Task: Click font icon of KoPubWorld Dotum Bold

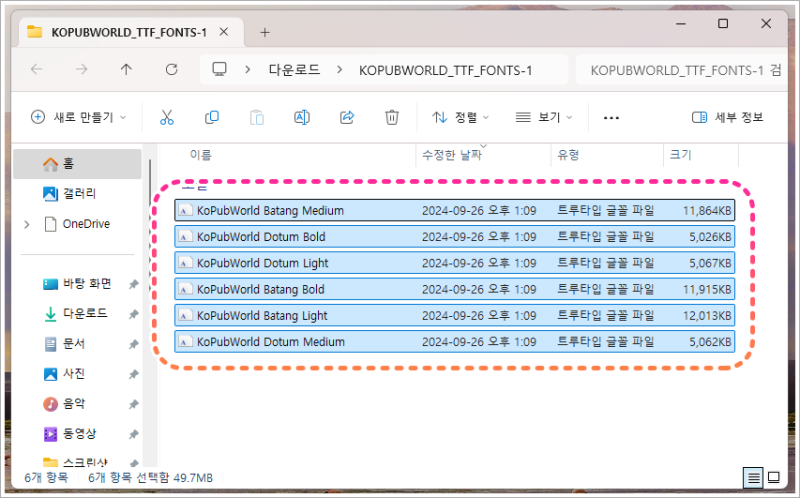Action: point(184,237)
